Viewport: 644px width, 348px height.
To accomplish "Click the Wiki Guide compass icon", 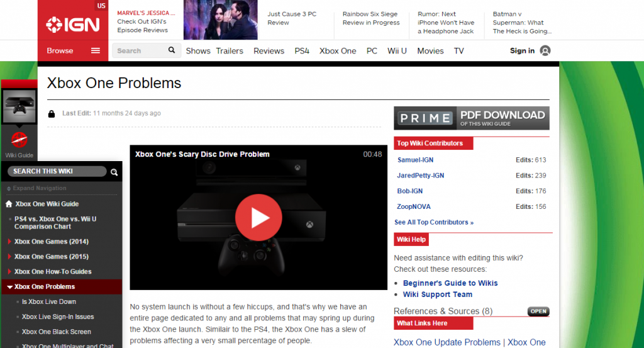I will 19,140.
